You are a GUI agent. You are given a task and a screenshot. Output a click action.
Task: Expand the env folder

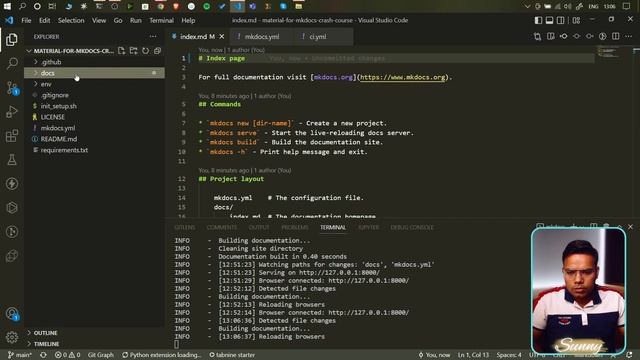click(94, 84)
